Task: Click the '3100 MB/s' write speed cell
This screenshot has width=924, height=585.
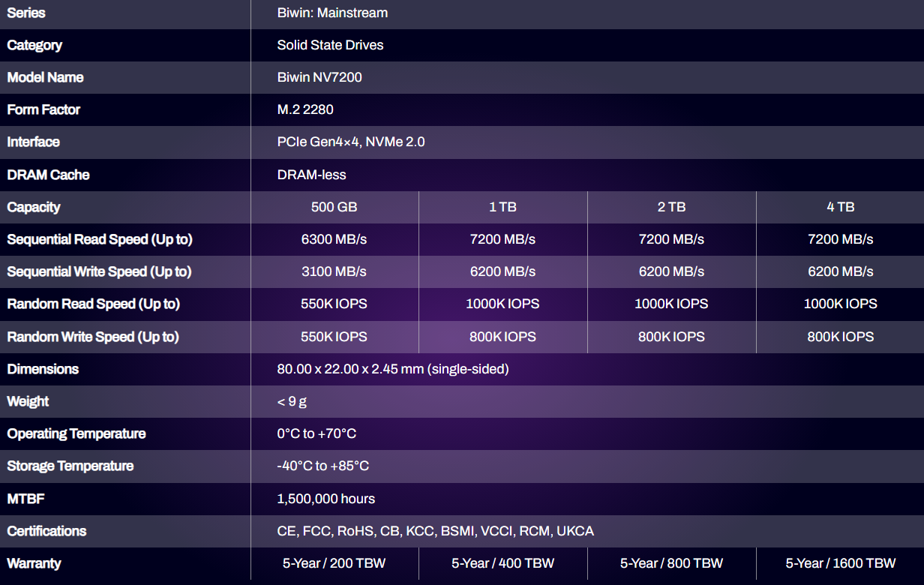Action: click(x=334, y=271)
